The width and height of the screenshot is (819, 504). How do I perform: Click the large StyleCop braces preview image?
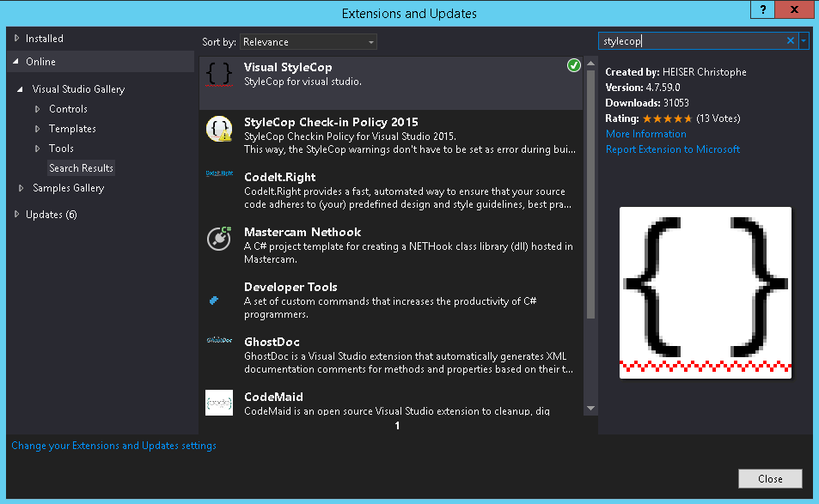706,293
